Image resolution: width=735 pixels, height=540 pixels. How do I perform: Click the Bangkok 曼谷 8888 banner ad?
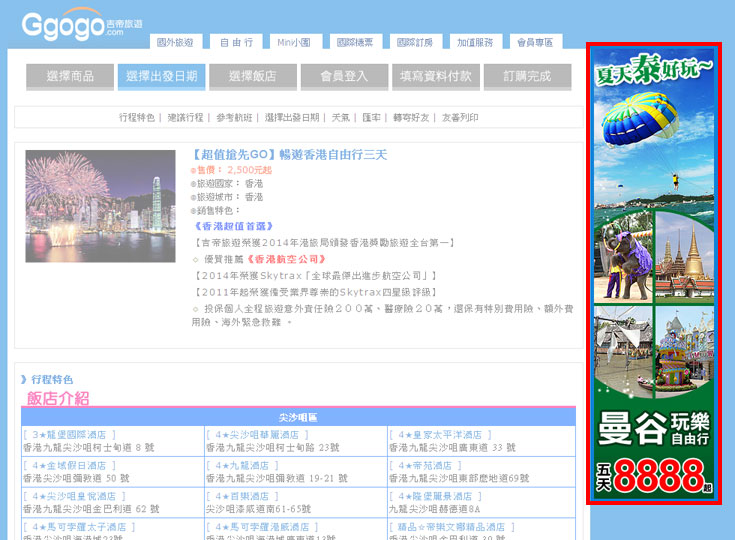[x=654, y=273]
